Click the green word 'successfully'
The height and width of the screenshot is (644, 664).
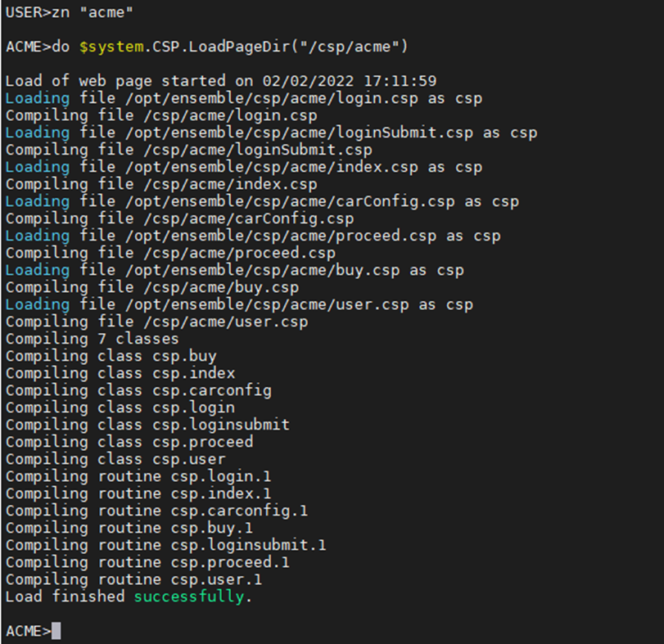(x=188, y=597)
